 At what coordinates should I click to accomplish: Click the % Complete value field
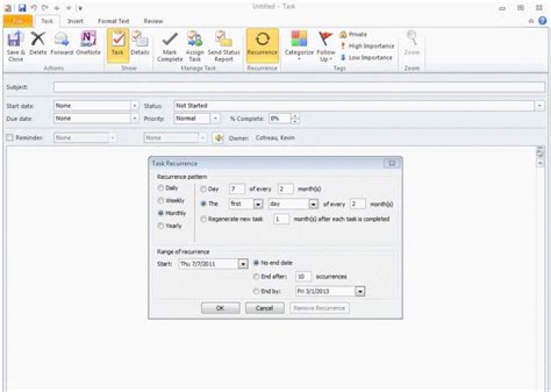(x=280, y=119)
